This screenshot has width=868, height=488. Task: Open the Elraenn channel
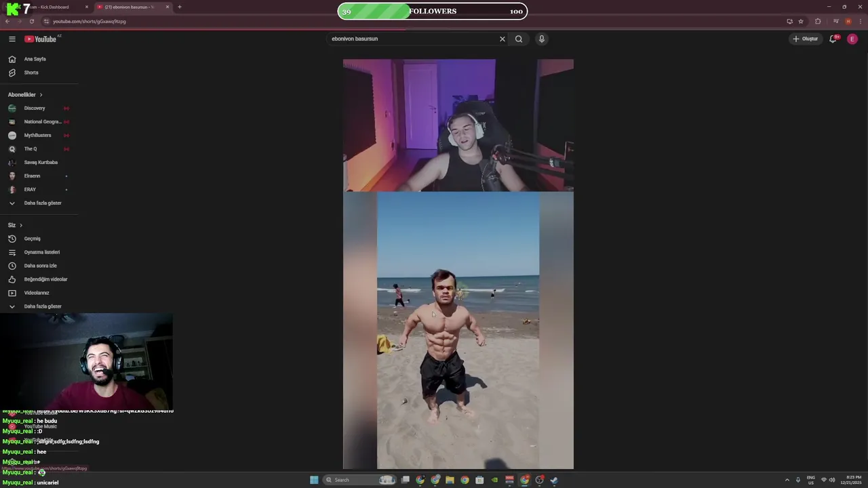(x=32, y=176)
